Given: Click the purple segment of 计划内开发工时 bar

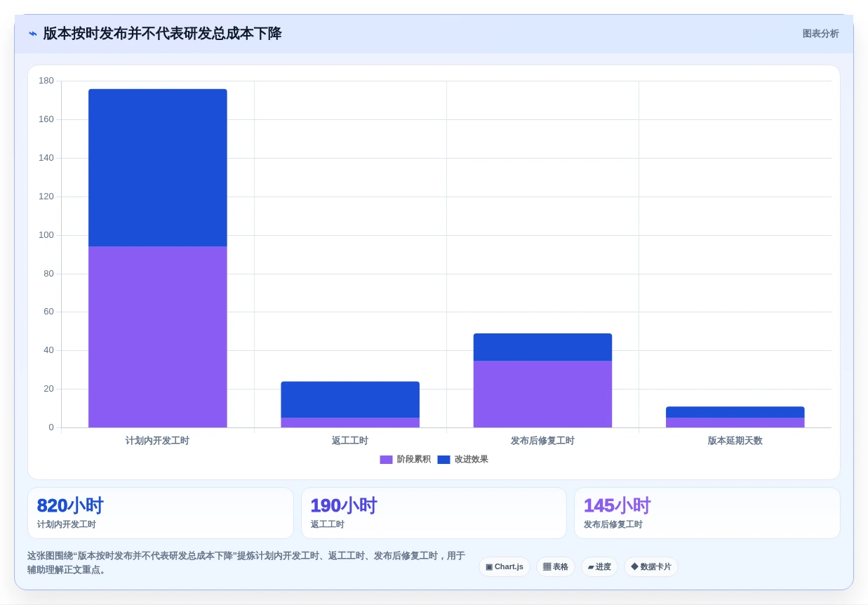Looking at the screenshot, I should pyautogui.click(x=158, y=337).
